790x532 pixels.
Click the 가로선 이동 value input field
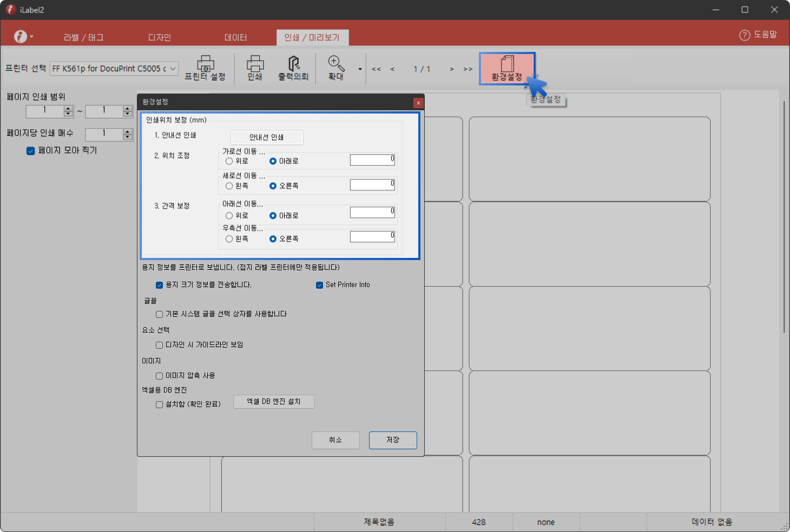tap(372, 160)
